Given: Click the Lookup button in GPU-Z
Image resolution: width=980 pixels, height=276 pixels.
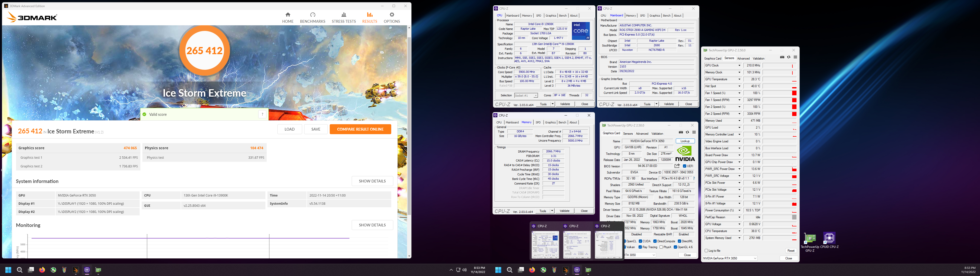Looking at the screenshot, I should [x=685, y=141].
